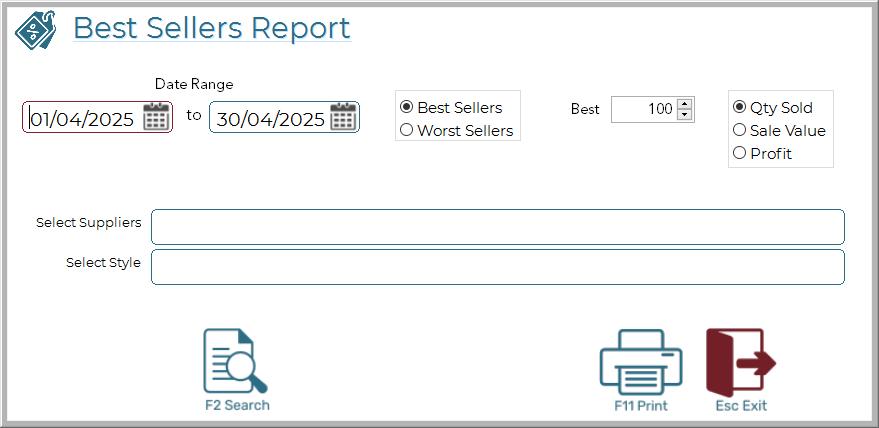Open the start date calendar picker

tap(156, 117)
